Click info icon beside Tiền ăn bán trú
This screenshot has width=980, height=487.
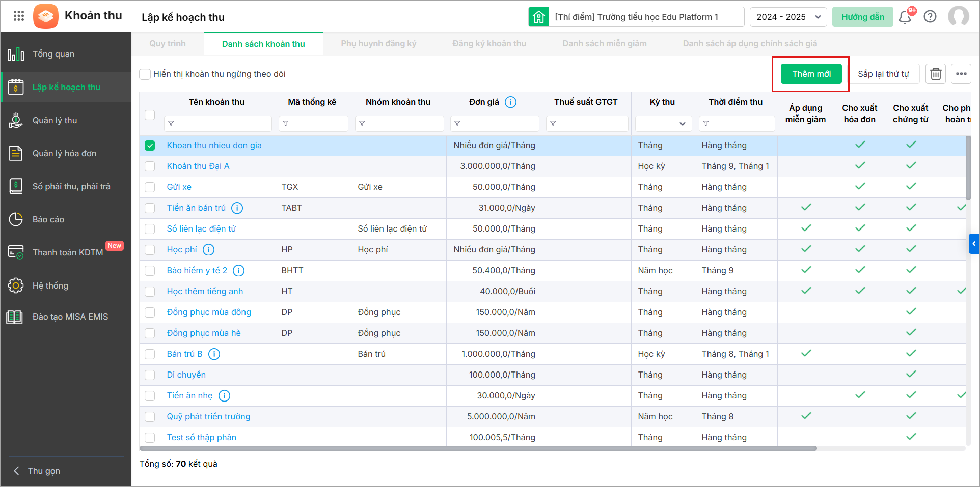click(x=237, y=208)
